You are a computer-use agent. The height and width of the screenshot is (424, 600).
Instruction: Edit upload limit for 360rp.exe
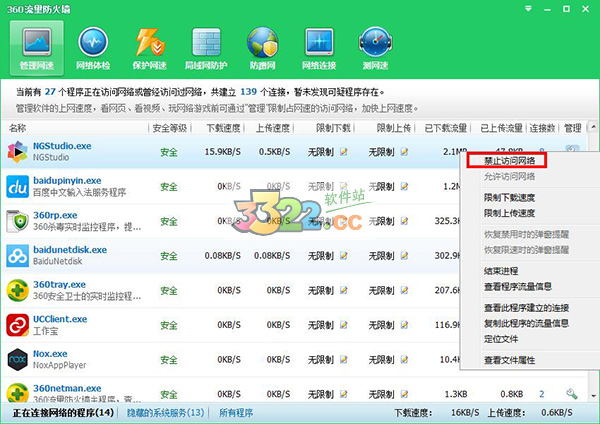pyautogui.click(x=404, y=221)
